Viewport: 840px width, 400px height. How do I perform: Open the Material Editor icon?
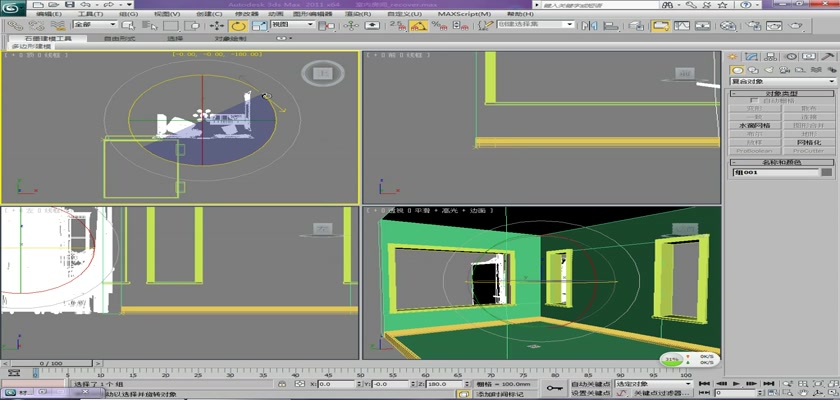pos(728,25)
